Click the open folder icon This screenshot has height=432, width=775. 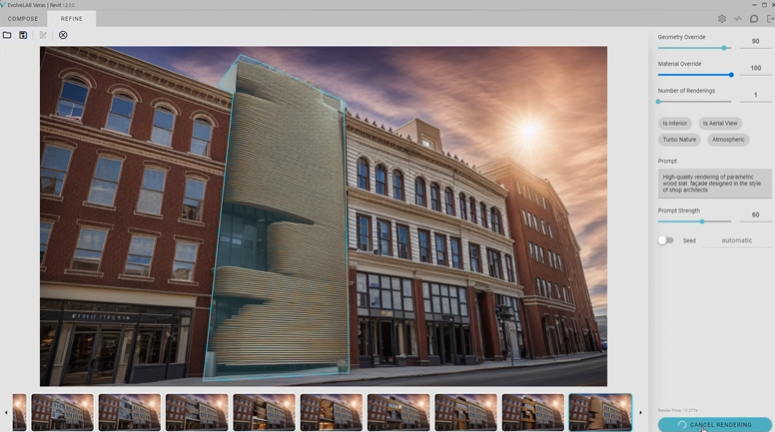click(x=7, y=35)
